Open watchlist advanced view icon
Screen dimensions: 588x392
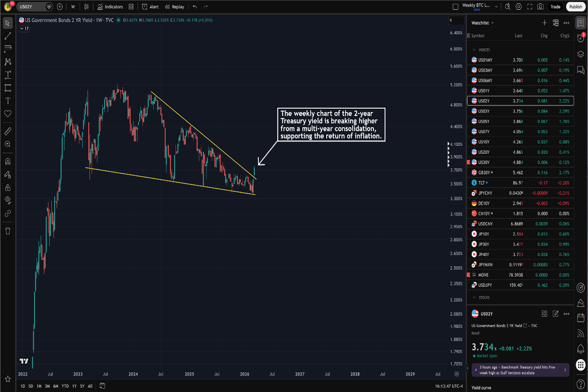click(x=556, y=23)
